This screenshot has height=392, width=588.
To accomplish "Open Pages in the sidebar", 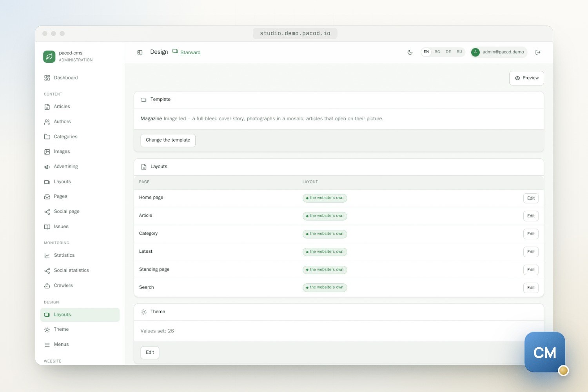I will click(80, 196).
